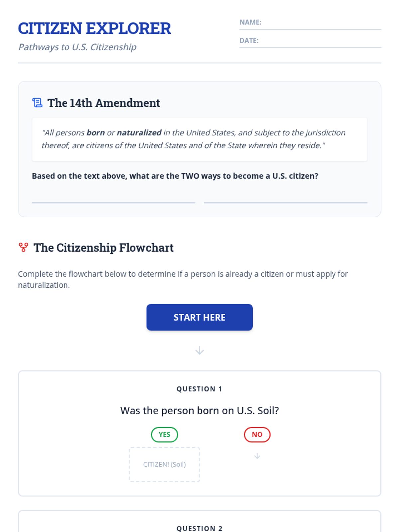Click the red flowchart branch icon
The height and width of the screenshot is (532, 399).
[23, 247]
